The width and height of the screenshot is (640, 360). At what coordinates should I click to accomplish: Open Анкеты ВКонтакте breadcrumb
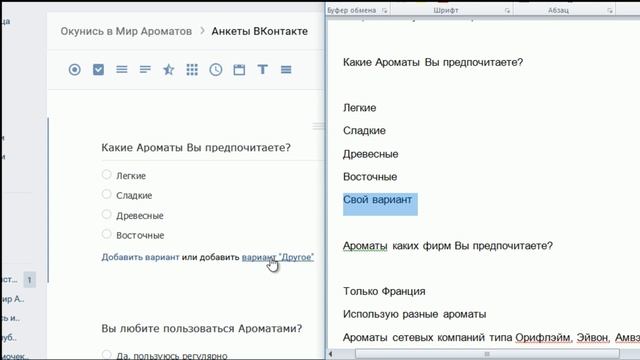pyautogui.click(x=260, y=31)
